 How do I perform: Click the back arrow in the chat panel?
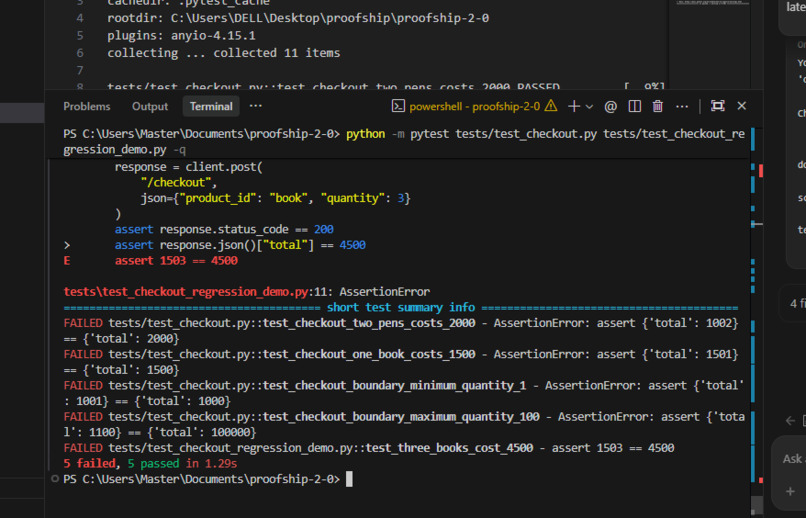[x=791, y=421]
